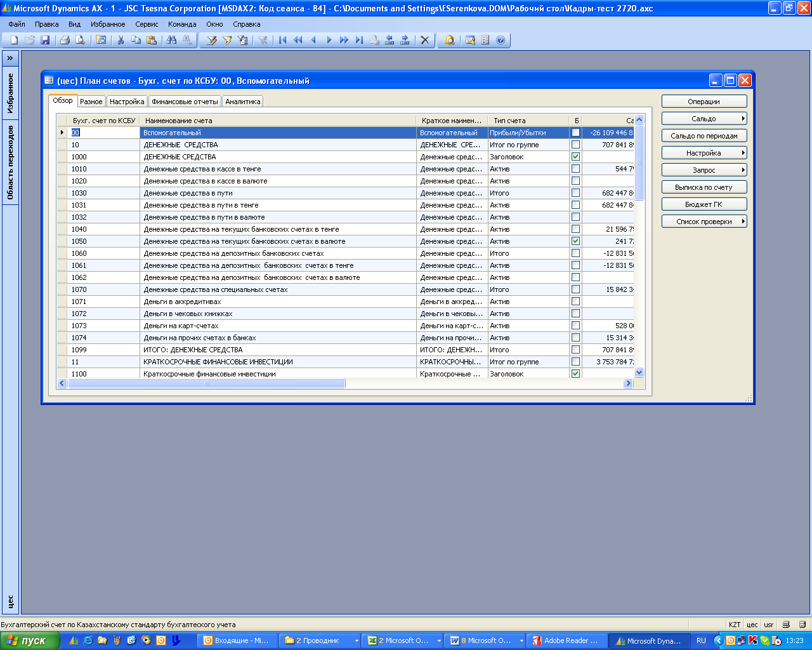Viewport: 812px width, 650px height.
Task: Toggle checkbox for account 1073
Action: pos(575,326)
